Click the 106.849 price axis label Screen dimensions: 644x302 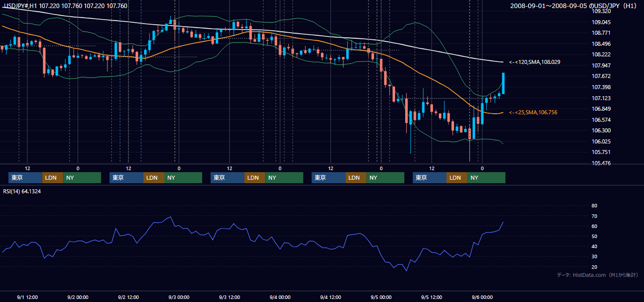click(x=601, y=109)
